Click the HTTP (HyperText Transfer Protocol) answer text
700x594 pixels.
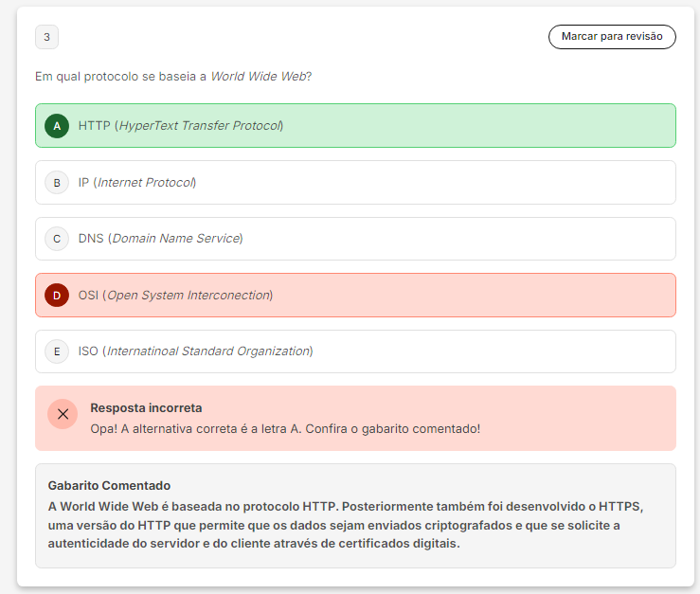click(181, 126)
